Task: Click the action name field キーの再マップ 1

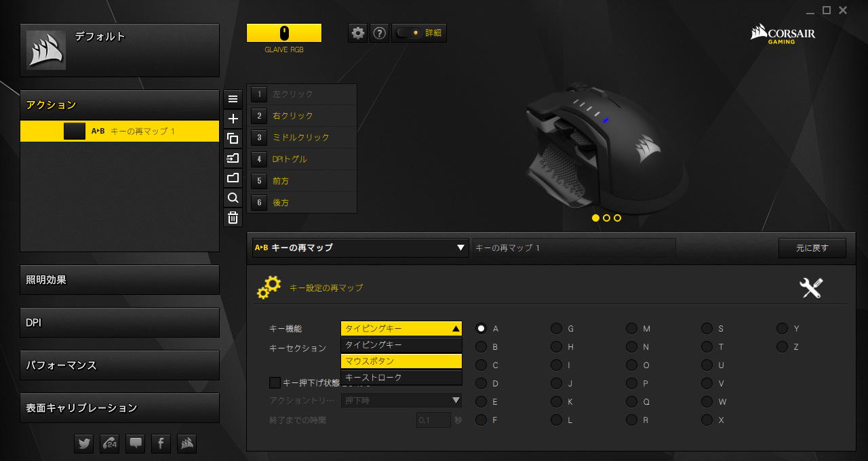Action: tap(574, 248)
